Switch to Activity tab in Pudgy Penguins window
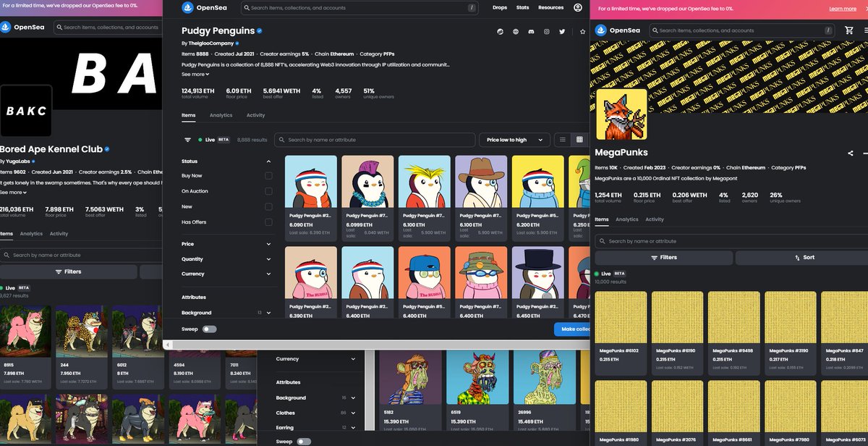This screenshot has height=446, width=868. pyautogui.click(x=255, y=115)
